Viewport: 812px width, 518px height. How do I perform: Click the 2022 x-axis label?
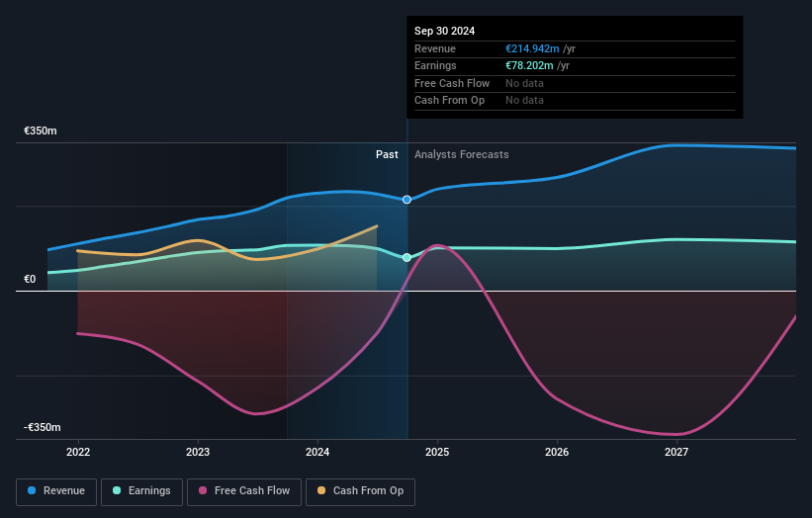(x=78, y=453)
